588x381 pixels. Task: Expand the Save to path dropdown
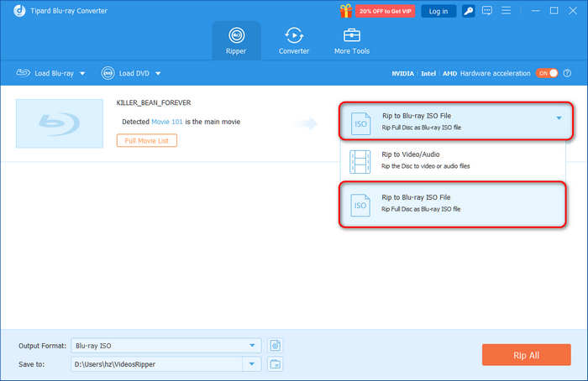click(x=252, y=364)
